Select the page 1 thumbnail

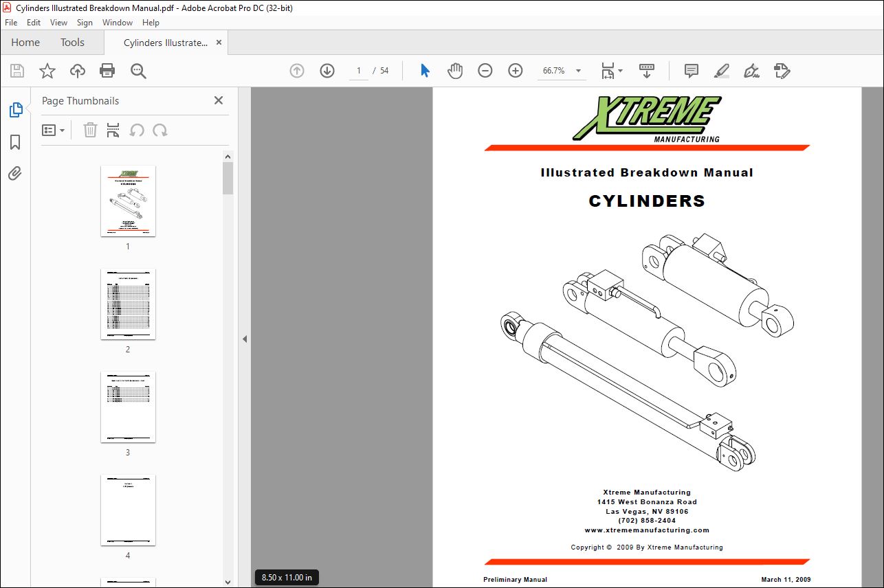point(128,201)
